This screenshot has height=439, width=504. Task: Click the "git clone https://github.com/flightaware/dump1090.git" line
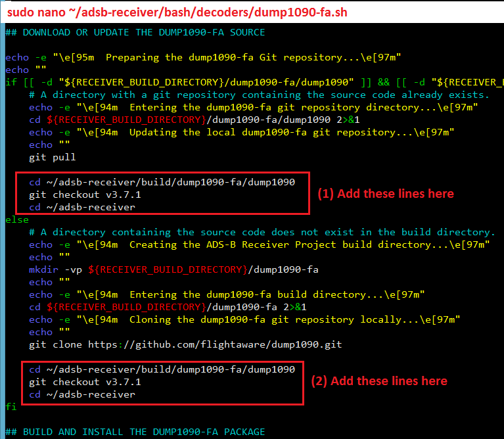pos(185,344)
